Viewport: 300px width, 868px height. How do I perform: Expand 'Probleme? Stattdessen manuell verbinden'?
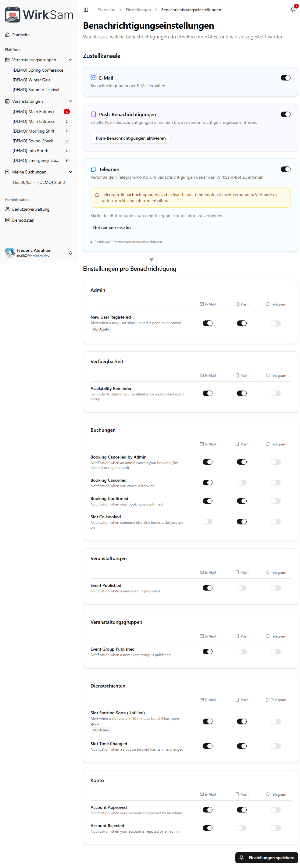pos(126,242)
